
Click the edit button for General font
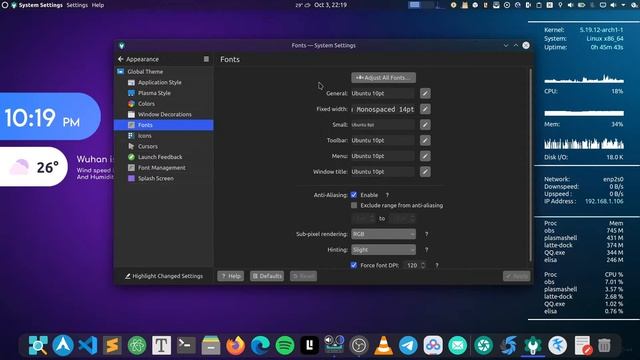(x=425, y=93)
